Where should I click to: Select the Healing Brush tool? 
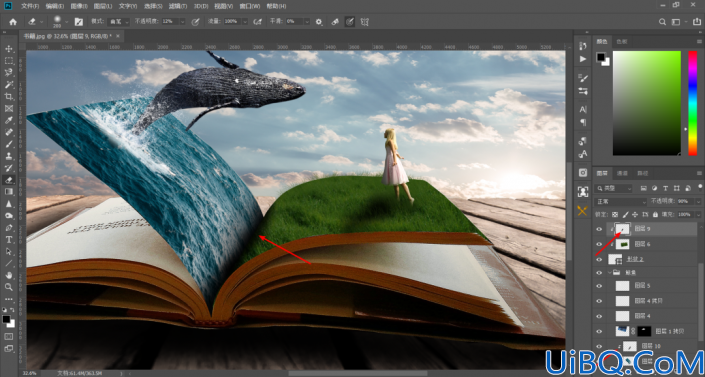9,132
